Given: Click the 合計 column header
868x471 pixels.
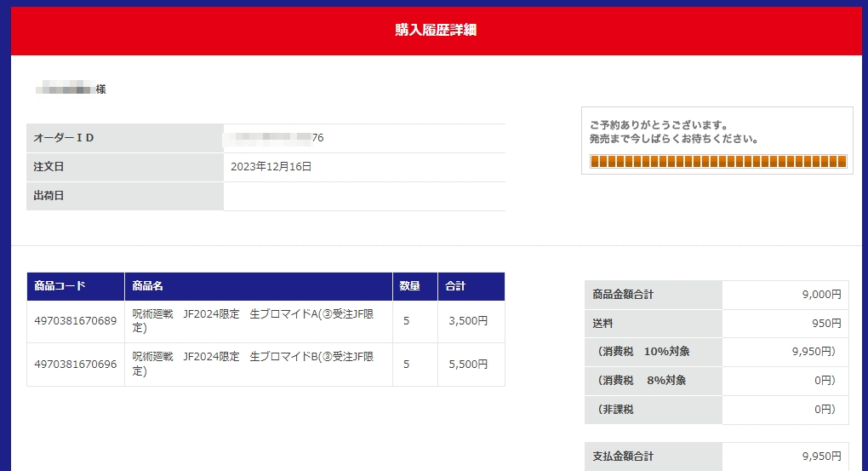Looking at the screenshot, I should coord(471,286).
